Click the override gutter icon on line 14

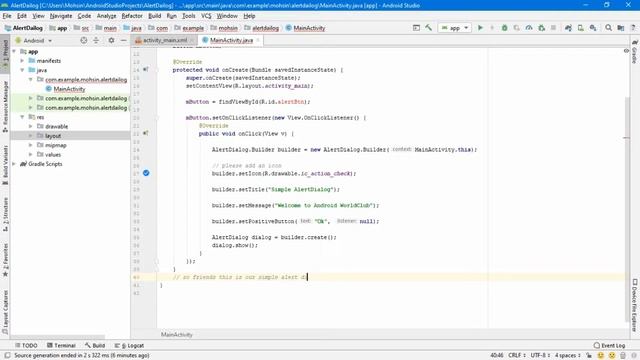click(x=146, y=70)
